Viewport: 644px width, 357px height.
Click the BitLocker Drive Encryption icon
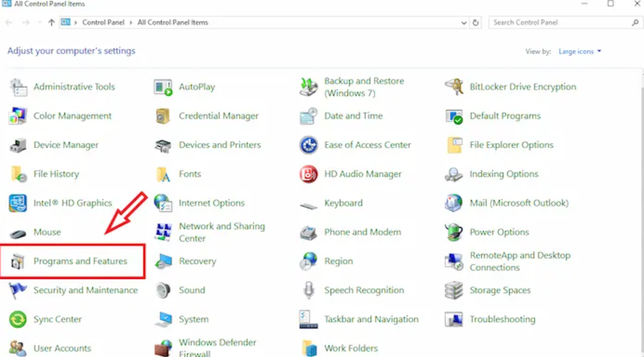(x=454, y=87)
